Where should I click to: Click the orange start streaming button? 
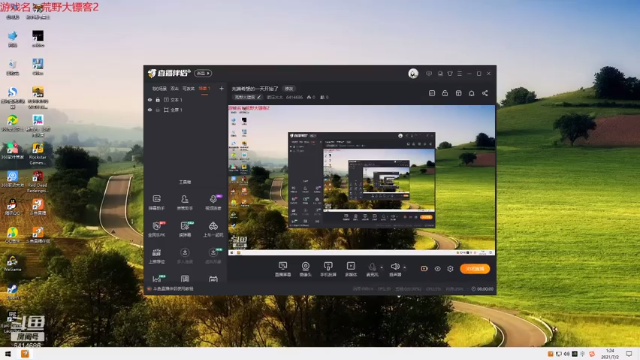pos(475,269)
